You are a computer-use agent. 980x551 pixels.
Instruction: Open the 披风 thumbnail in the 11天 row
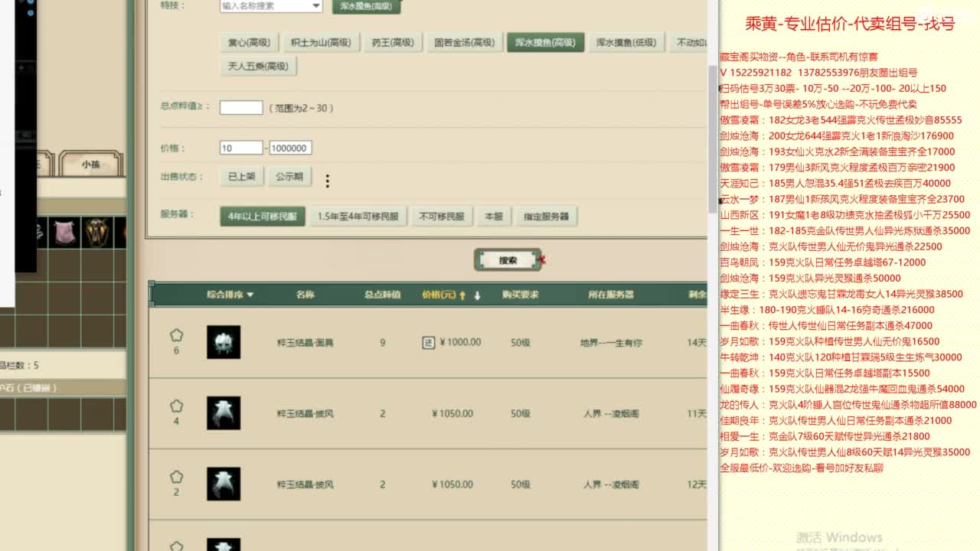tap(224, 413)
